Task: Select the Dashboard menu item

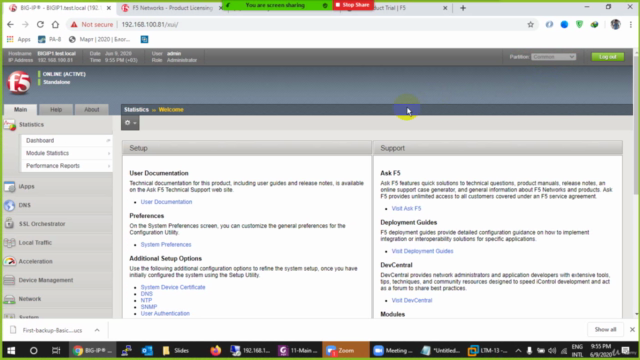Action: point(67,140)
